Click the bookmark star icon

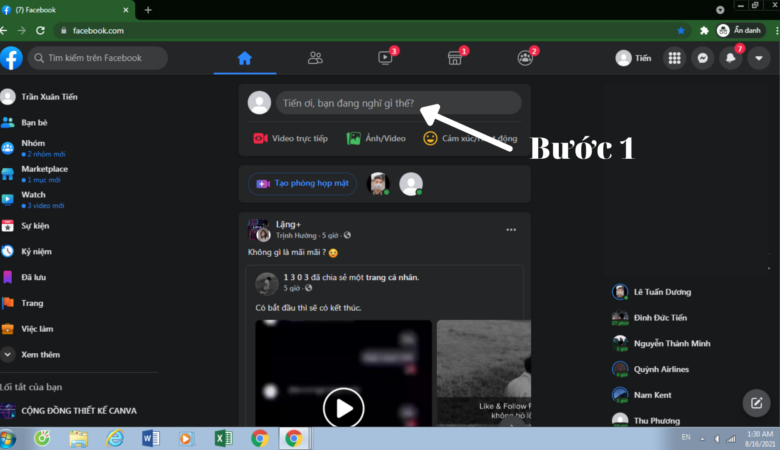[681, 31]
